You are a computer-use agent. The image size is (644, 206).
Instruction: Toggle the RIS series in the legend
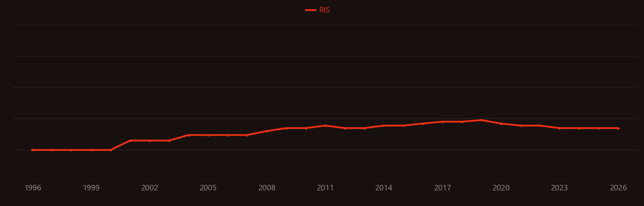[x=318, y=10]
